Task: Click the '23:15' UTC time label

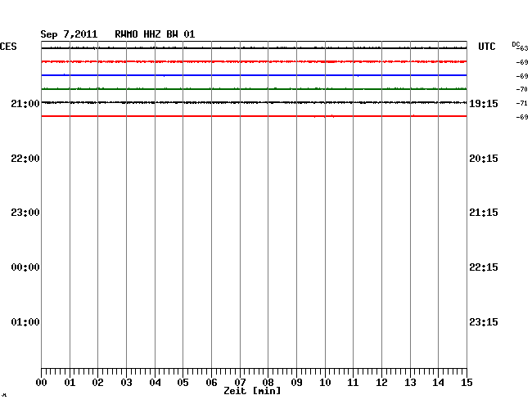Action: pyautogui.click(x=484, y=321)
